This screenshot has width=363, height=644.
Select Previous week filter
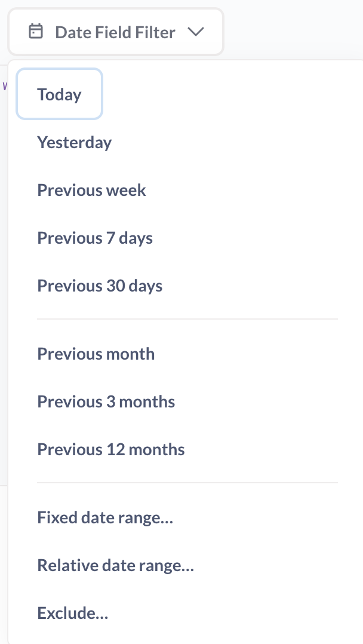pyautogui.click(x=91, y=190)
